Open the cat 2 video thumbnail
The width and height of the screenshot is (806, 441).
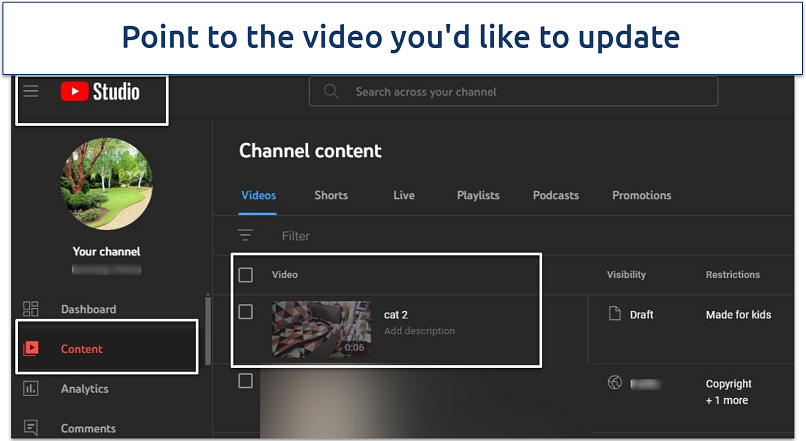pyautogui.click(x=321, y=329)
